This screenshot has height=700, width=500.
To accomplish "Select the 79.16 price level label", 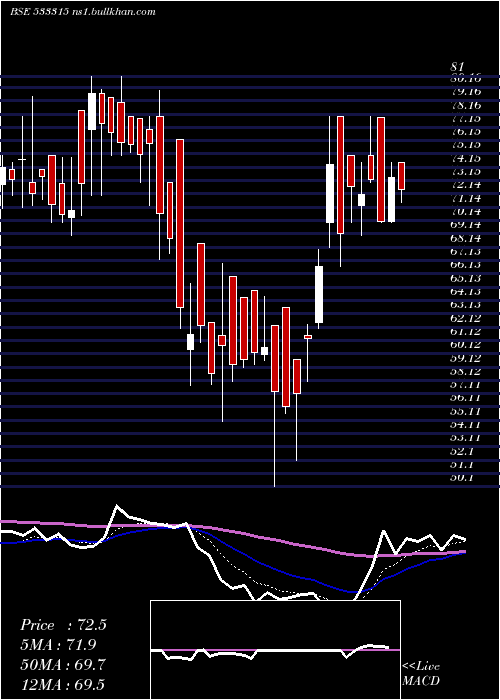I will pos(465,92).
